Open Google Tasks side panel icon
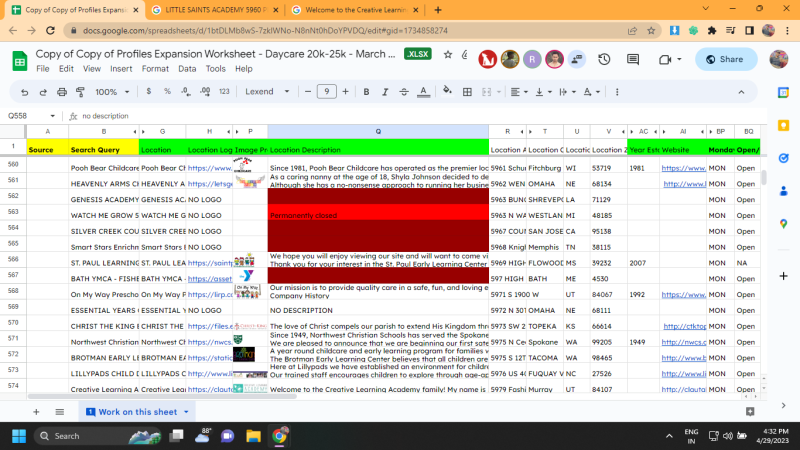 783,158
